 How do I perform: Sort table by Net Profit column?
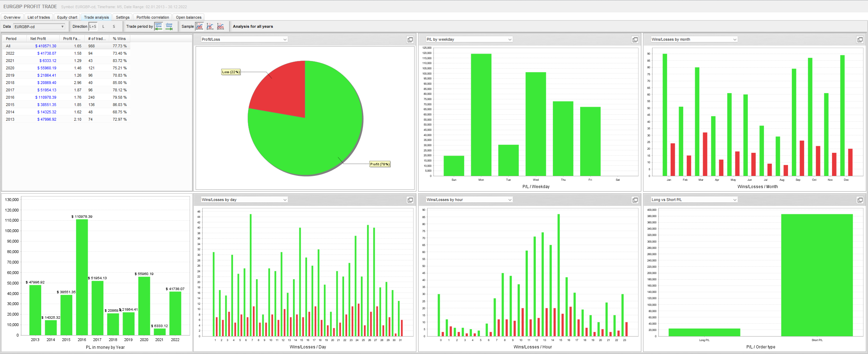click(x=38, y=39)
